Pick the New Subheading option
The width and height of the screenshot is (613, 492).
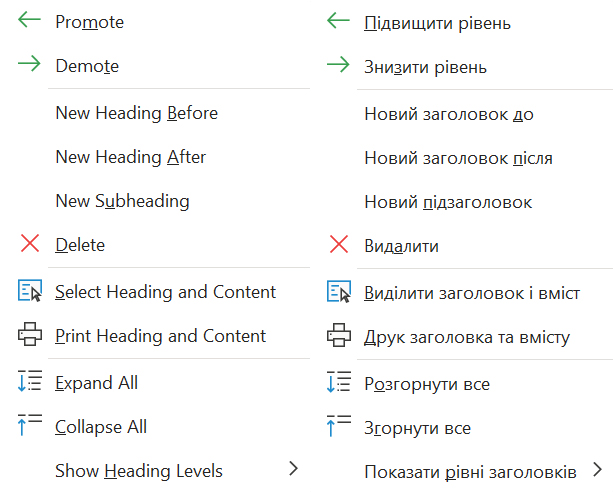(x=122, y=201)
